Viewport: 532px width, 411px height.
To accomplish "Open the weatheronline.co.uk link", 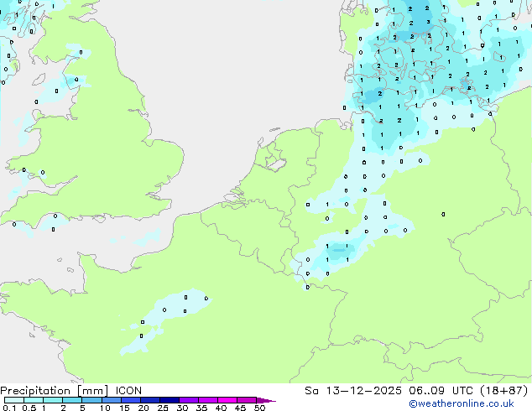I will pyautogui.click(x=462, y=403).
